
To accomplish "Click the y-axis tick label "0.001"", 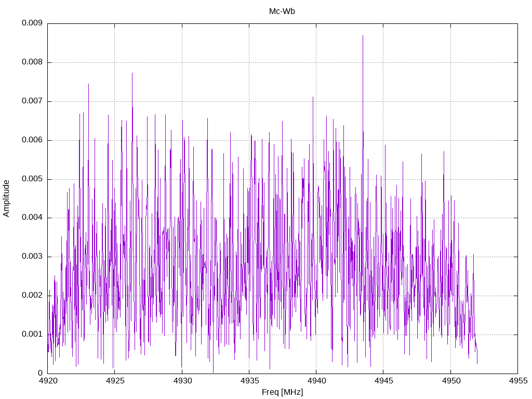I will click(32, 334).
